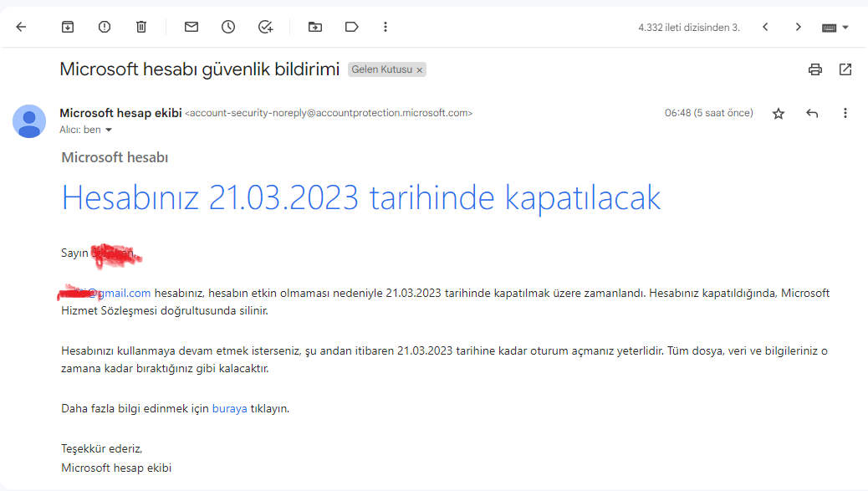Click the sender address account-security-noreply@accountprotection.microsoft.com
868x491 pixels.
tap(329, 113)
